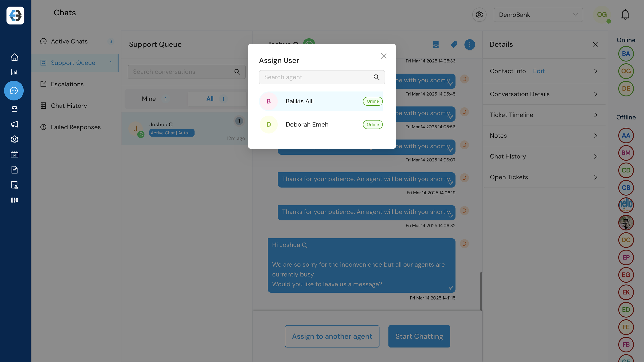Image resolution: width=644 pixels, height=362 pixels.
Task: Click the Start Chatting button
Action: click(x=419, y=336)
